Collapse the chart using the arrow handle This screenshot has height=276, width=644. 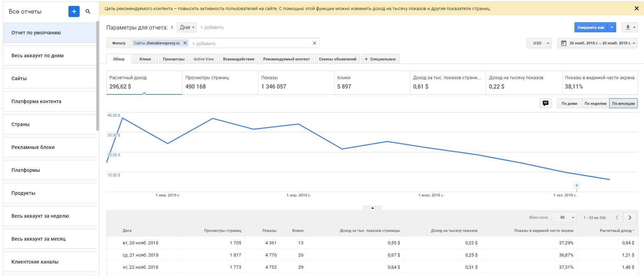coord(372,208)
